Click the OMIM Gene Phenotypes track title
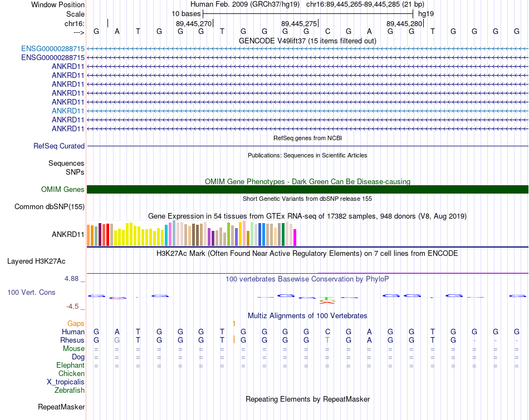The image size is (529, 420). 307,181
